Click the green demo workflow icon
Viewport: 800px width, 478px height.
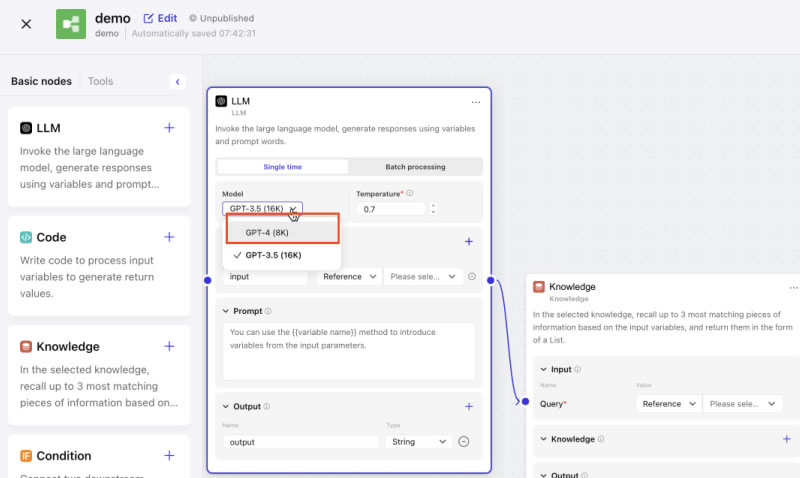tap(71, 24)
